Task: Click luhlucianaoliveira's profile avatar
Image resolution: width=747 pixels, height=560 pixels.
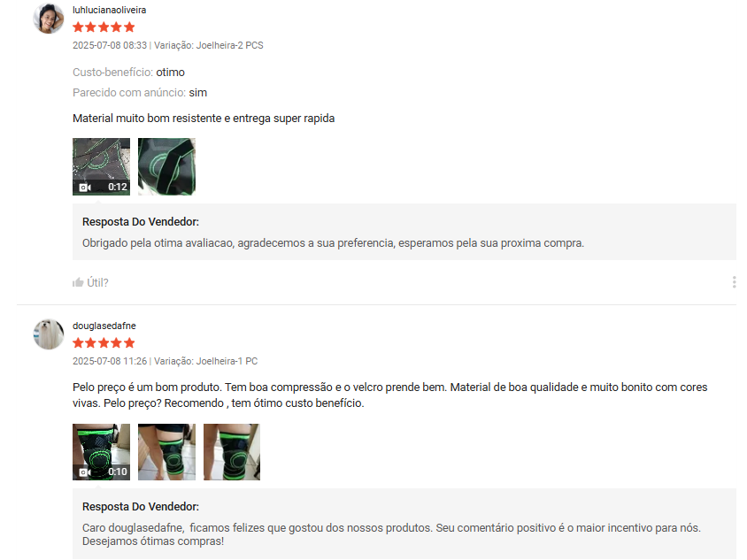Action: point(48,19)
